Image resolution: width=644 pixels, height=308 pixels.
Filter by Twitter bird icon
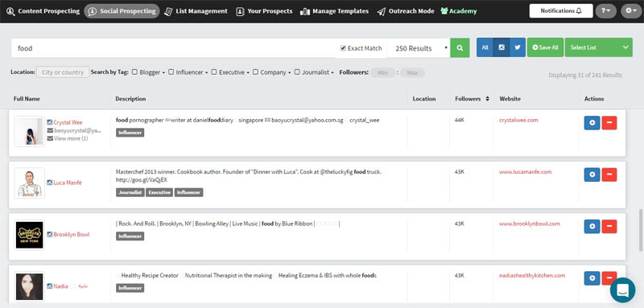click(518, 47)
